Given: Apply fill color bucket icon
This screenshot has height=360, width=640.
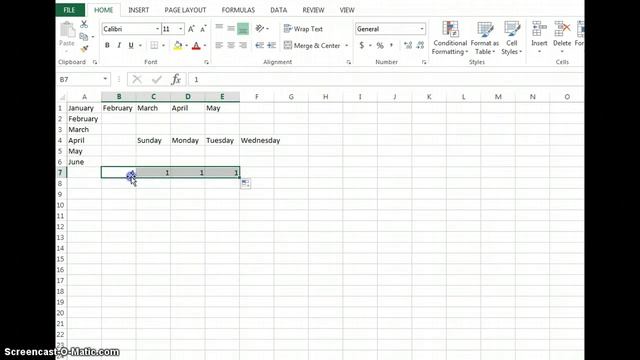Looking at the screenshot, I should pyautogui.click(x=178, y=45).
